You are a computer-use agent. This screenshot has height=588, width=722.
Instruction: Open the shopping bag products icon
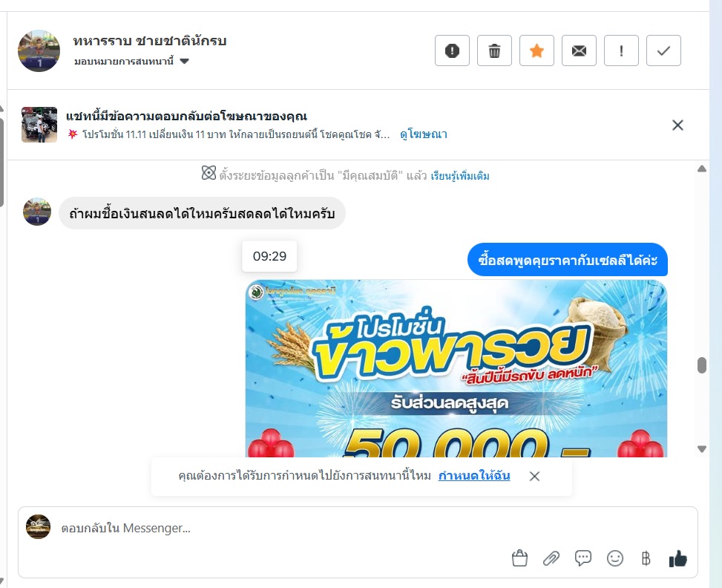click(x=520, y=558)
